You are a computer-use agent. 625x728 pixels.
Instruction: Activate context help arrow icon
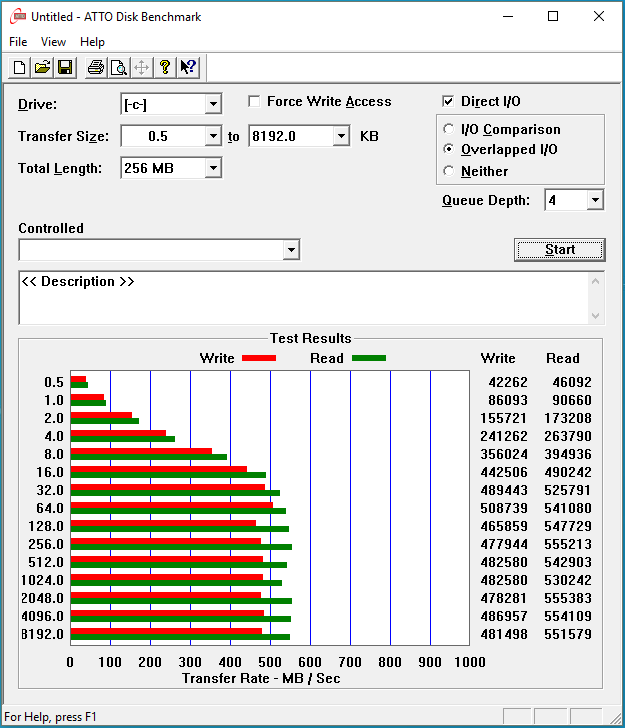pos(188,68)
